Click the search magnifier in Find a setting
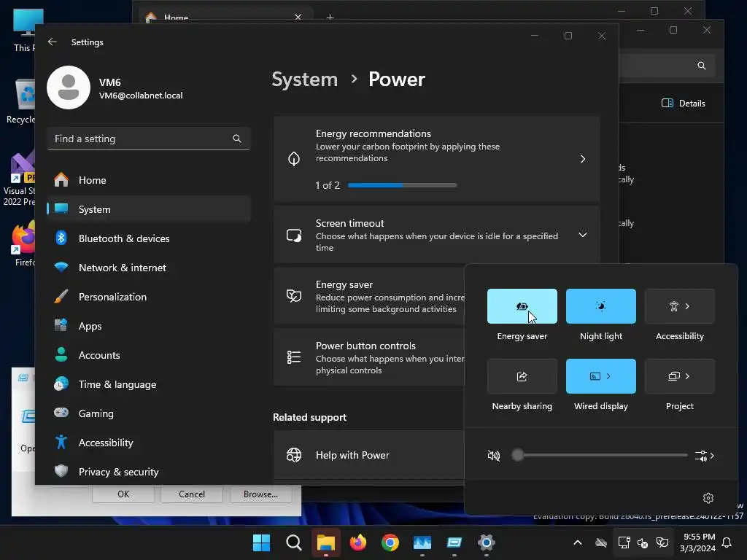 pyautogui.click(x=237, y=139)
